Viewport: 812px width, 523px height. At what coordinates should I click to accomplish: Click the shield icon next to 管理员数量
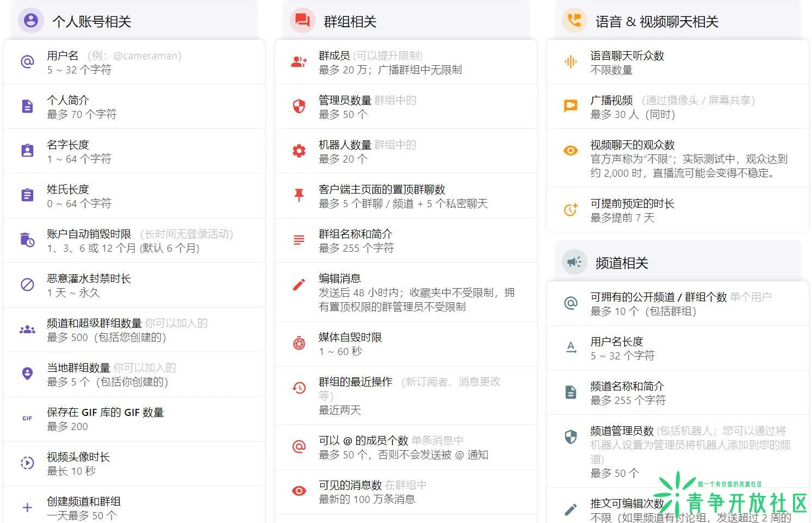click(x=299, y=106)
